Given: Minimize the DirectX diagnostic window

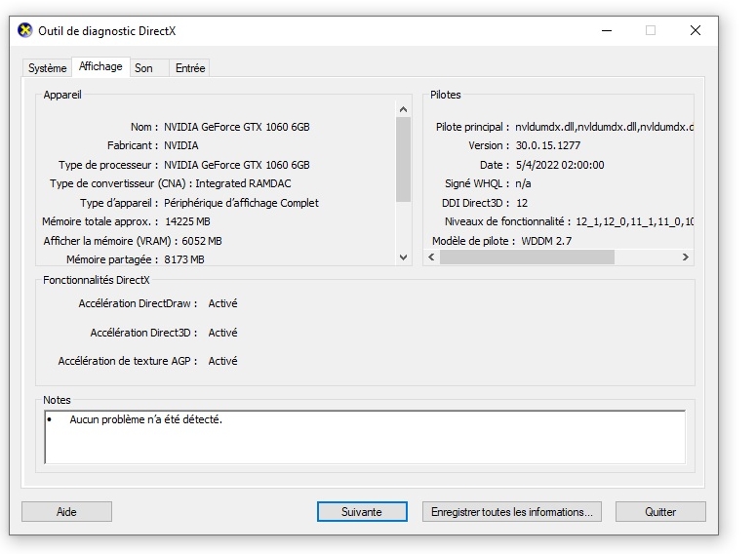Looking at the screenshot, I should coord(607,30).
